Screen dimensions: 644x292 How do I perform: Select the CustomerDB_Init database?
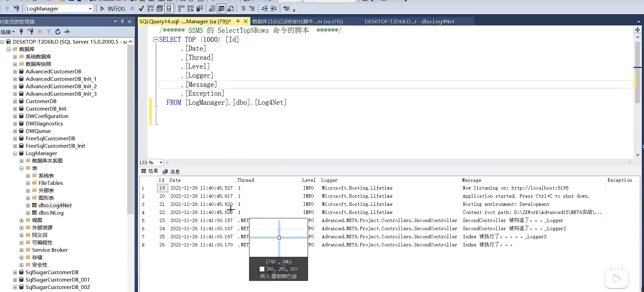click(x=46, y=109)
